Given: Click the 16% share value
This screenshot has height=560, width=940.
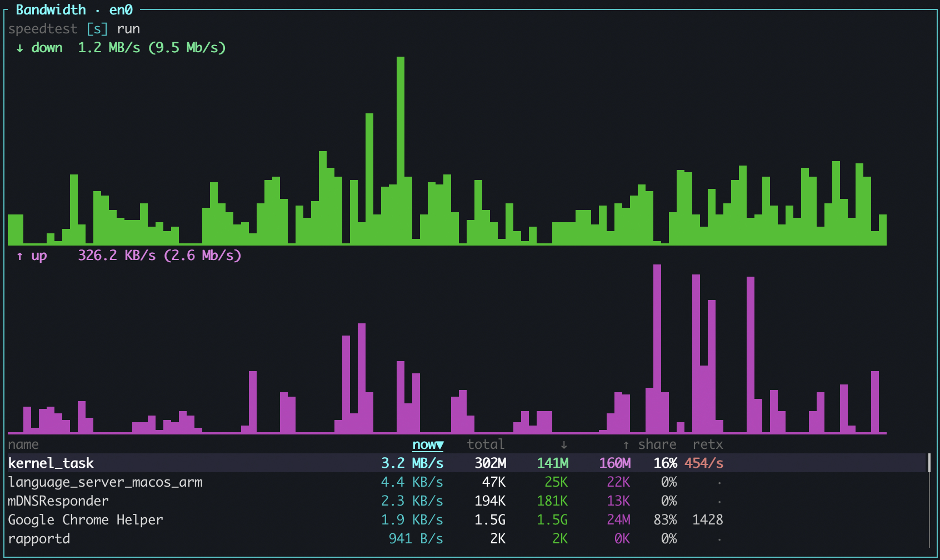Looking at the screenshot, I should point(665,463).
